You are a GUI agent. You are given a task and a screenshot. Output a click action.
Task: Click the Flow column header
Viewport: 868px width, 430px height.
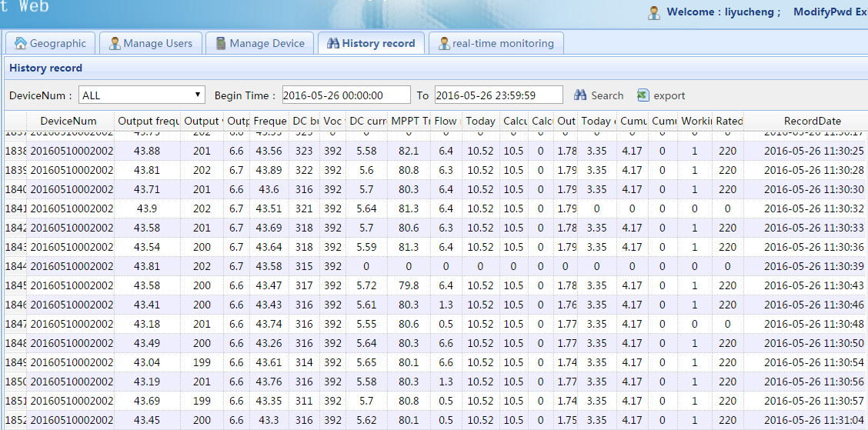pos(446,121)
